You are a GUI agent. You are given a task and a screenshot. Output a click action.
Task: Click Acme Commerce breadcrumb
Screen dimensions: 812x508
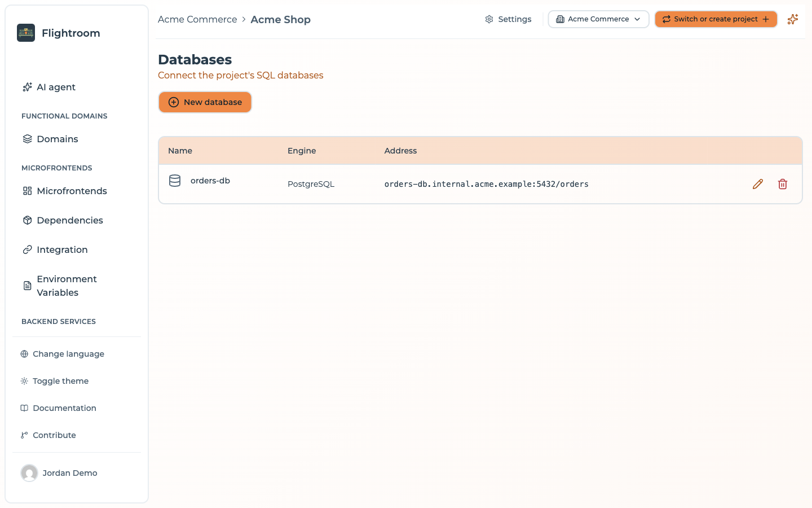click(197, 19)
